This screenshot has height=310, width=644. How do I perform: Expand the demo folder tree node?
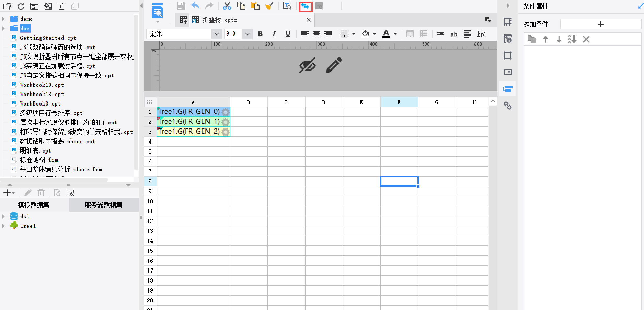click(3, 19)
